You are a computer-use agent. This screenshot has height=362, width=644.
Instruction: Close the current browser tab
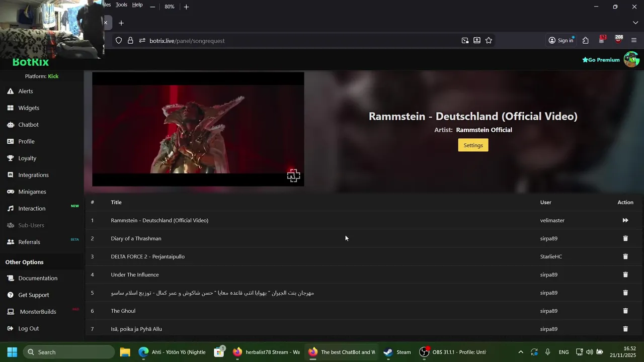[106, 23]
